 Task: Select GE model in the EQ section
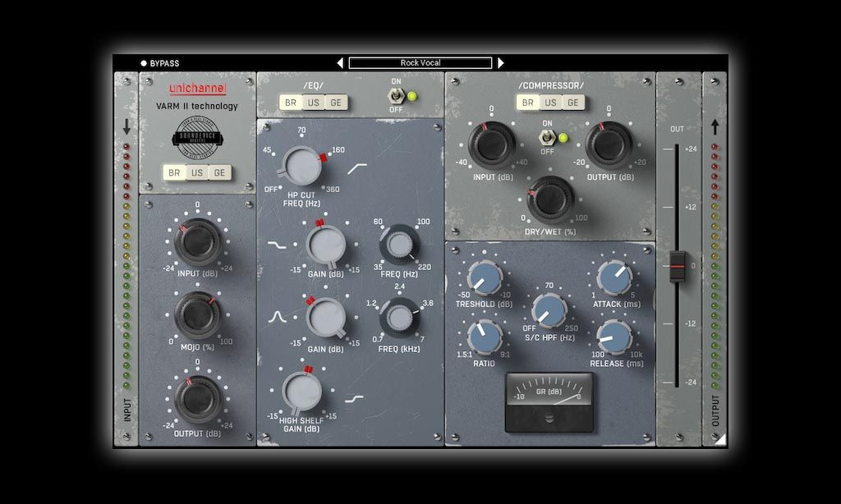[336, 103]
